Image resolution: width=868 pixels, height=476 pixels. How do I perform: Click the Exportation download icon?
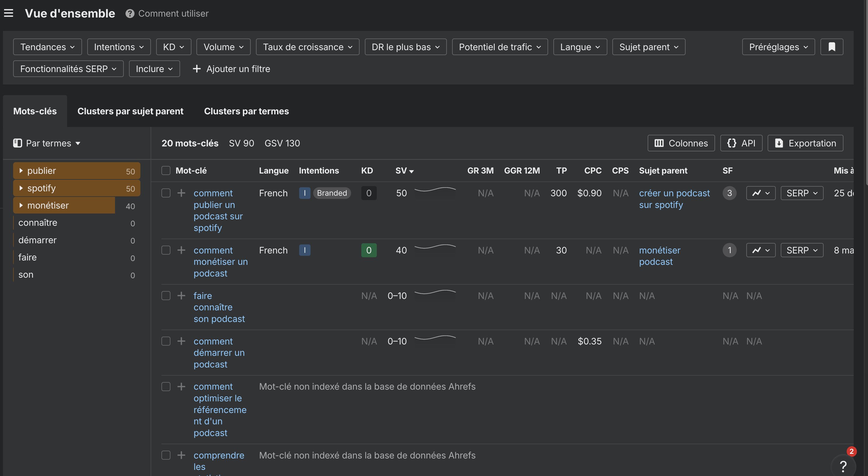[779, 143]
